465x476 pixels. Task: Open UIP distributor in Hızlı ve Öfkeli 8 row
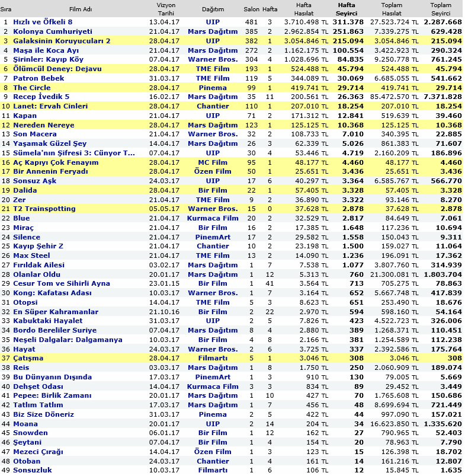pyautogui.click(x=213, y=22)
